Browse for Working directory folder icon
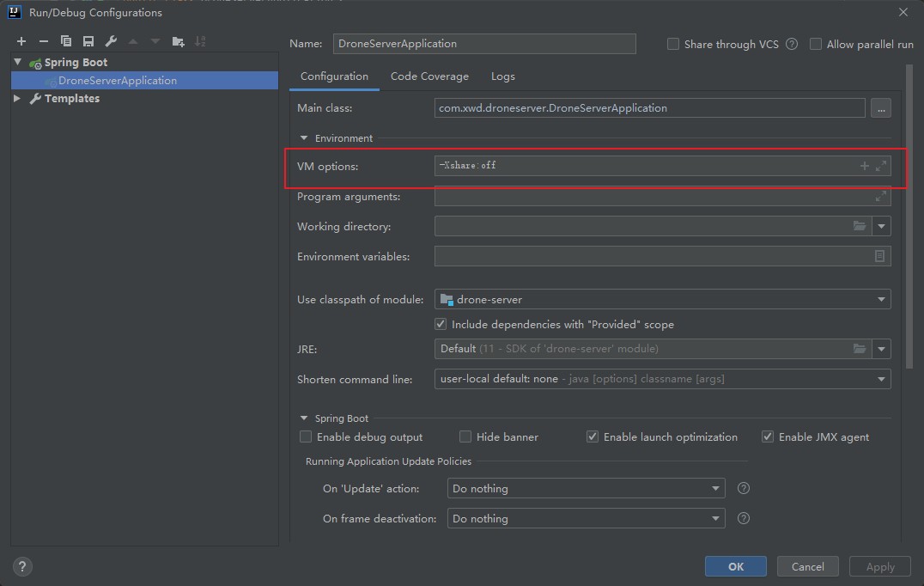Viewport: 924px width, 586px height. [x=860, y=226]
